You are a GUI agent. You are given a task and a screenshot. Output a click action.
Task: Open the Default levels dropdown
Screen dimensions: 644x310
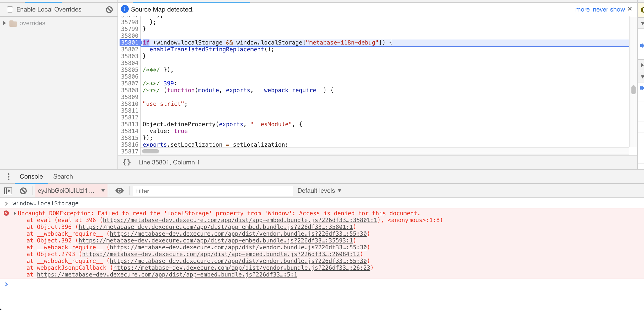tap(319, 191)
